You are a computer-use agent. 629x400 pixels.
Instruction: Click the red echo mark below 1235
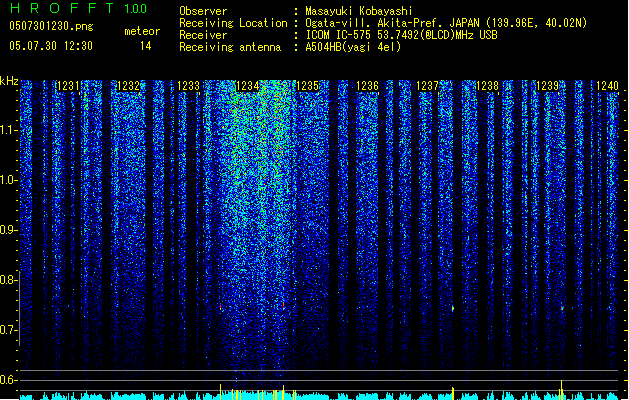coord(284,306)
